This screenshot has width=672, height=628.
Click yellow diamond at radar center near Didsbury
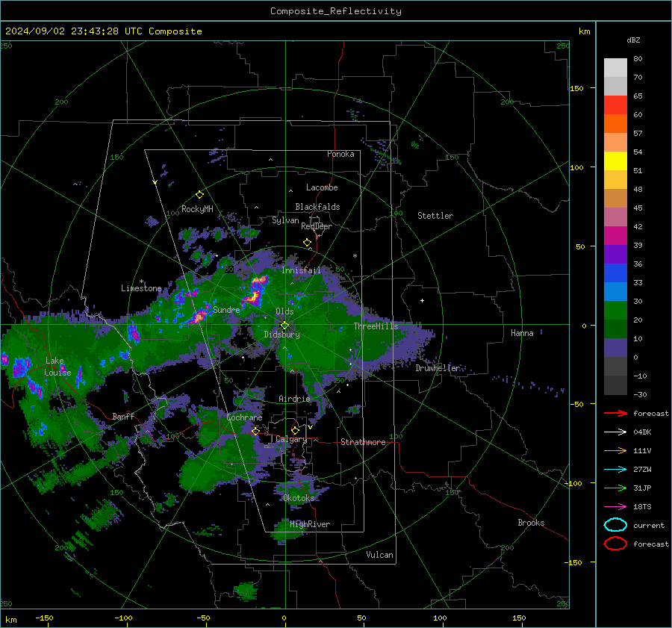[284, 326]
